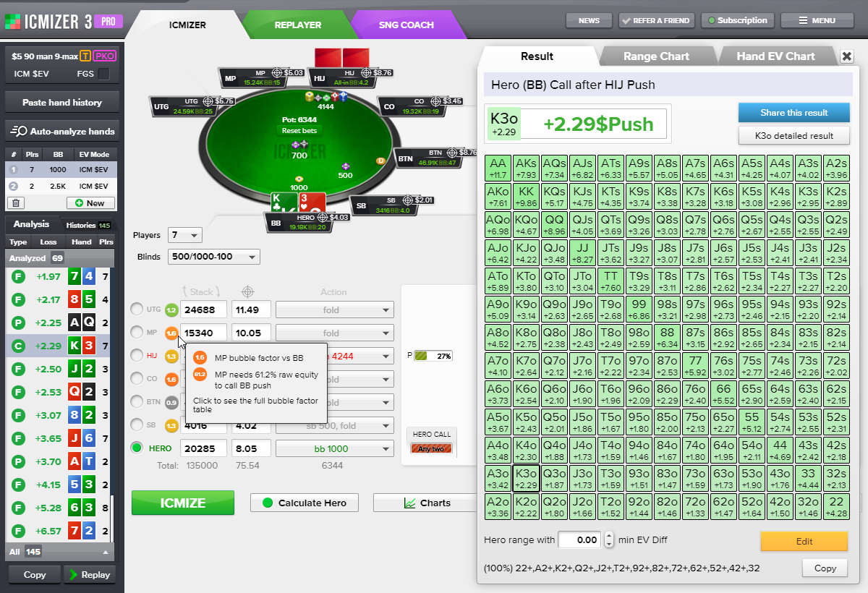Click the HIJ bubble factor 1.3 badge

[x=171, y=356]
